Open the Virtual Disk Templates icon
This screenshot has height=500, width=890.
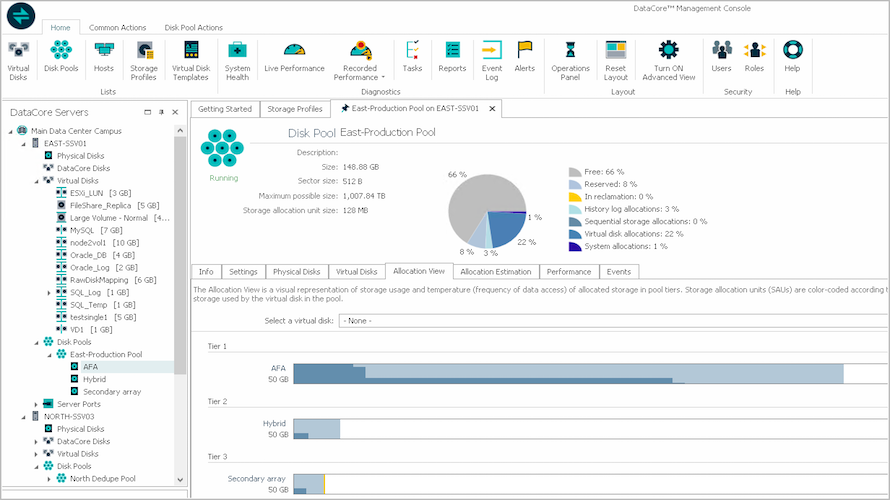[191, 61]
